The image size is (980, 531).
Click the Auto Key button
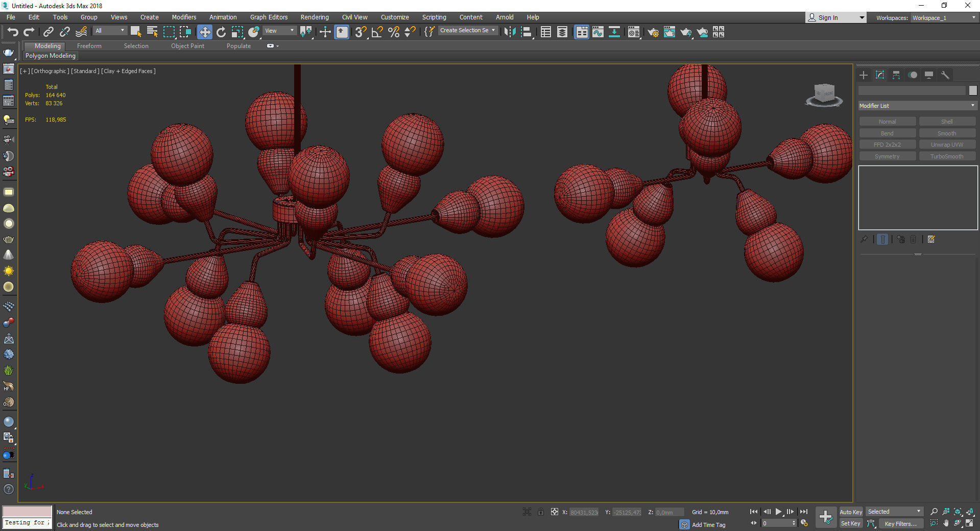click(851, 512)
